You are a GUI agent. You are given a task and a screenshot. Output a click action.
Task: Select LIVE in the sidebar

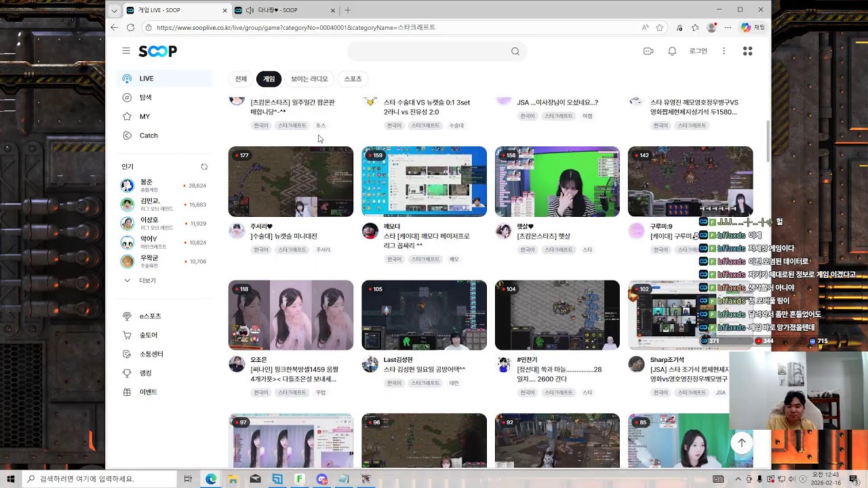pos(164,79)
